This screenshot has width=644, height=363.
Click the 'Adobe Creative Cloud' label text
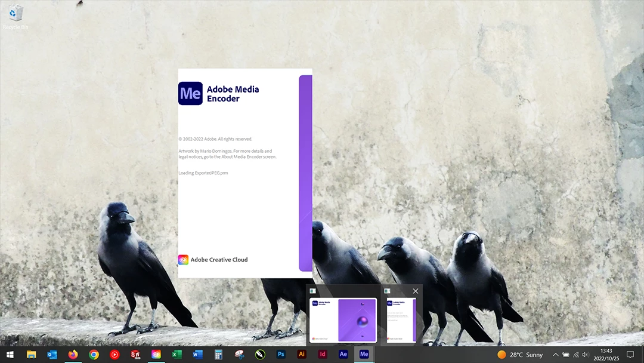pos(219,260)
